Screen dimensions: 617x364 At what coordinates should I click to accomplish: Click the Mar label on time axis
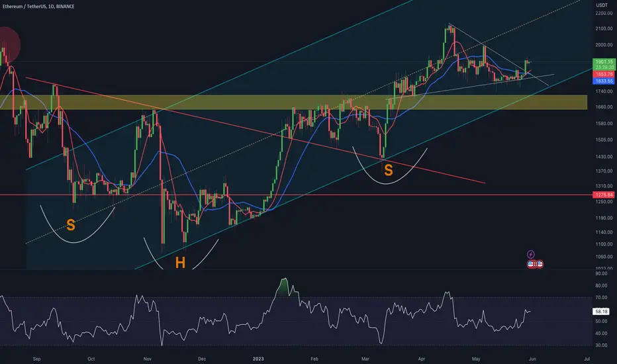[x=365, y=359]
